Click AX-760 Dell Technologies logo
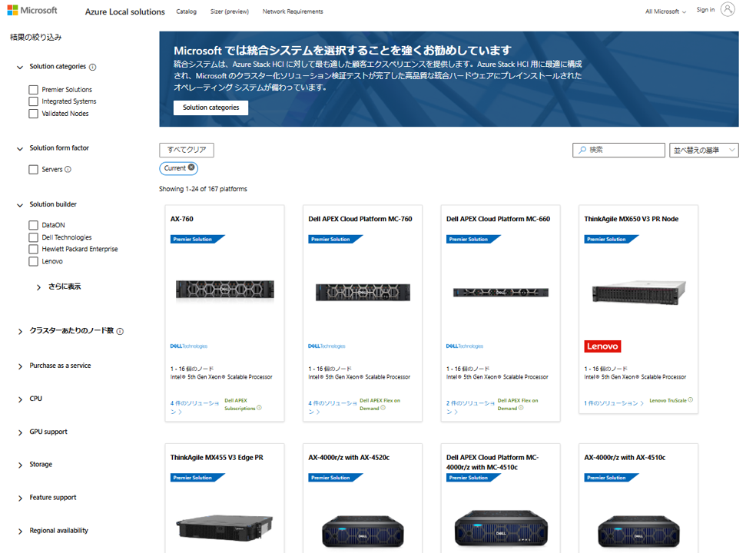Image resolution: width=756 pixels, height=553 pixels. [x=189, y=346]
